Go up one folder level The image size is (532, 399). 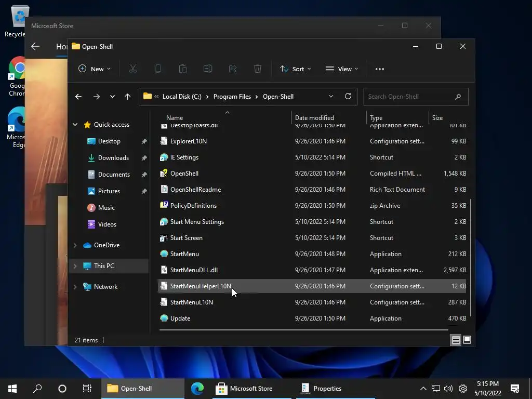coord(128,97)
